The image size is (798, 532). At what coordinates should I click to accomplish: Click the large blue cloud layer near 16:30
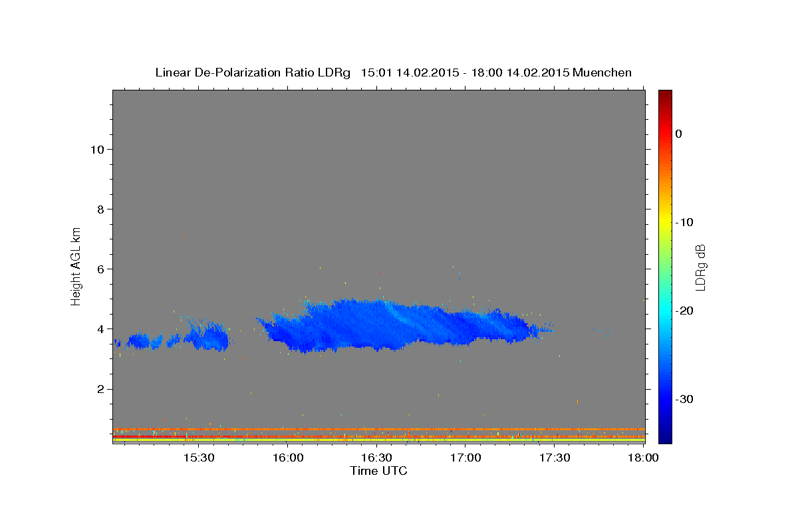pos(399,326)
